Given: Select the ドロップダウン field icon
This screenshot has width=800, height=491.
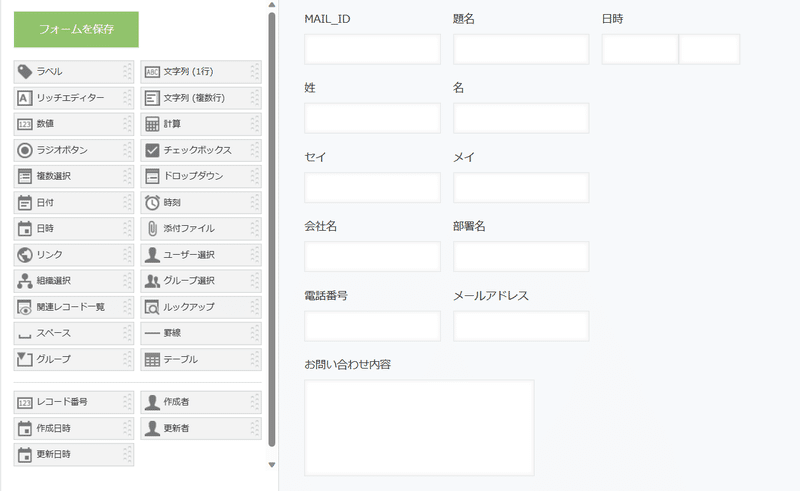Looking at the screenshot, I should click(152, 176).
